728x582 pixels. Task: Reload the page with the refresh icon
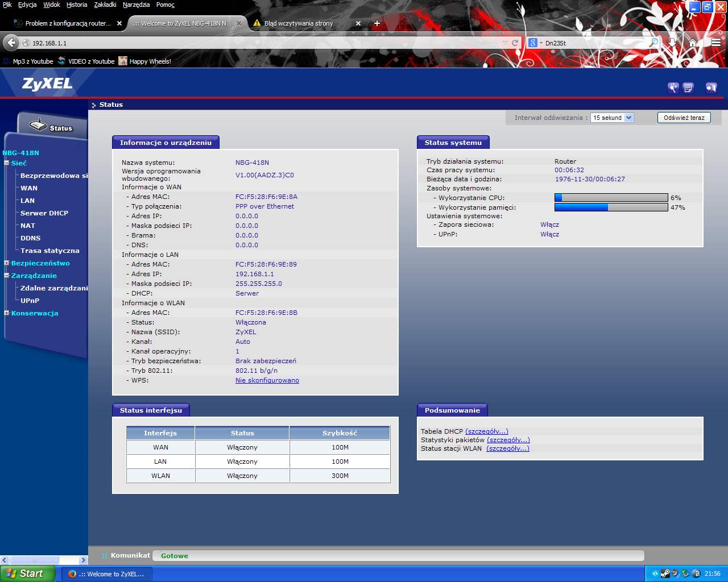coord(515,43)
